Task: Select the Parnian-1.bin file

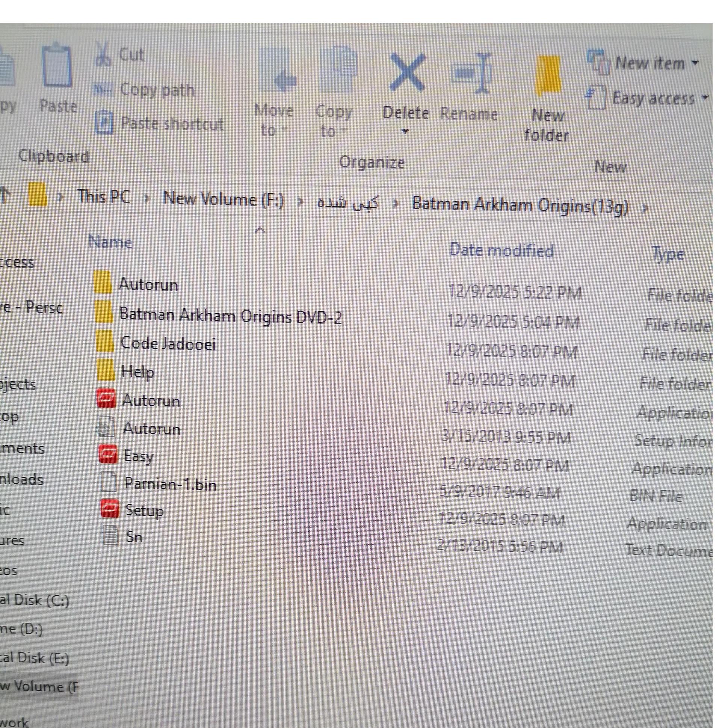Action: tap(170, 483)
